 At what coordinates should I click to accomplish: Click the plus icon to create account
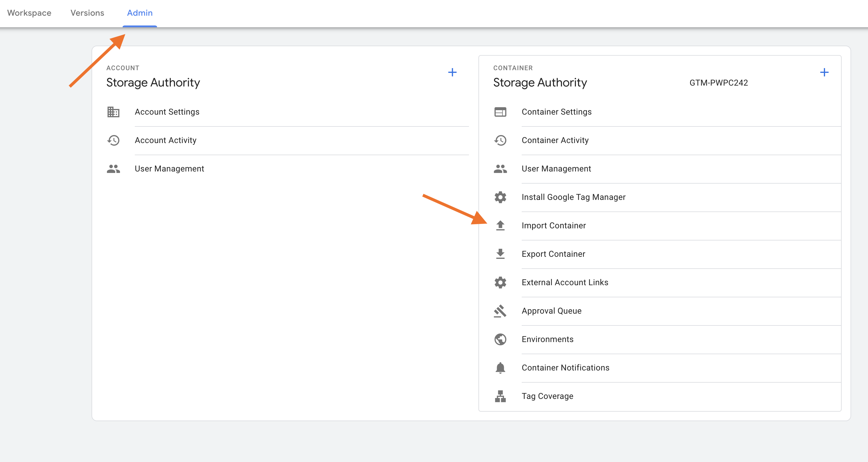tap(452, 72)
